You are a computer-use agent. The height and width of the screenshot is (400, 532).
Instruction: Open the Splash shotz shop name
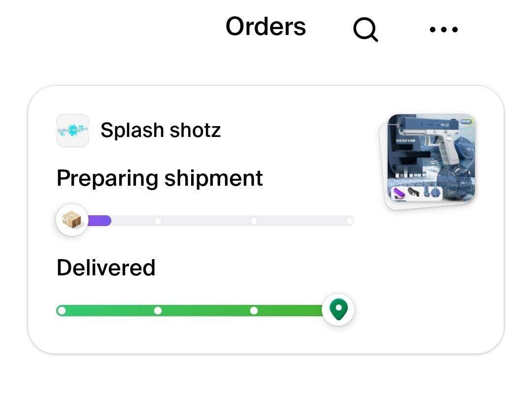tap(161, 130)
